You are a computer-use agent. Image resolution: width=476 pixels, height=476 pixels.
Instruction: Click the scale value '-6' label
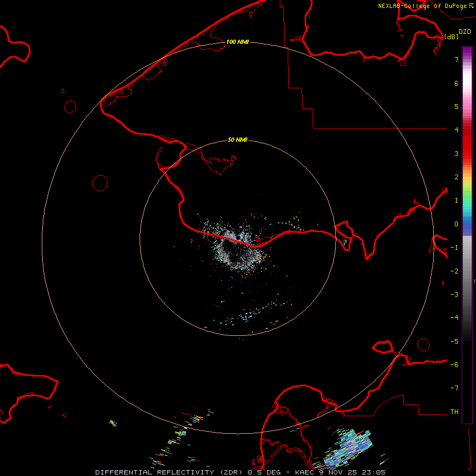[454, 365]
